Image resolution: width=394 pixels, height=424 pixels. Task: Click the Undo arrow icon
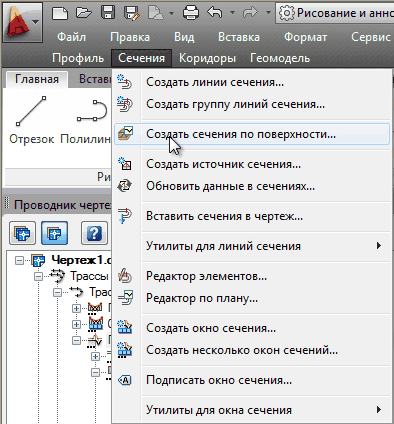tap(215, 13)
